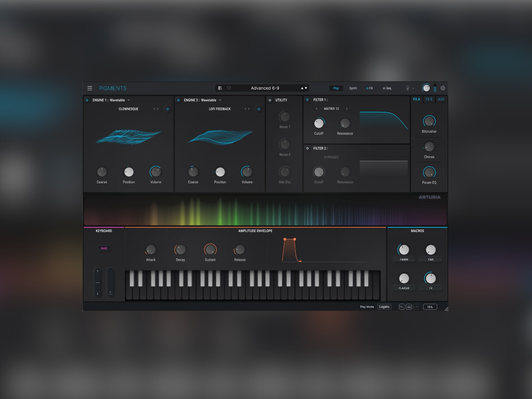Screen dimensions: 532x399
Task: Open the CLOWNESQUE wavetable browser
Action: click(x=128, y=109)
